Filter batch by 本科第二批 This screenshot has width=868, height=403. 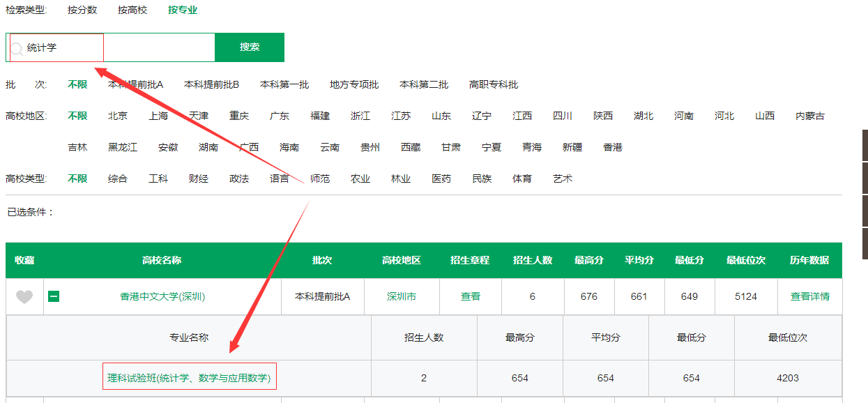[x=424, y=84]
